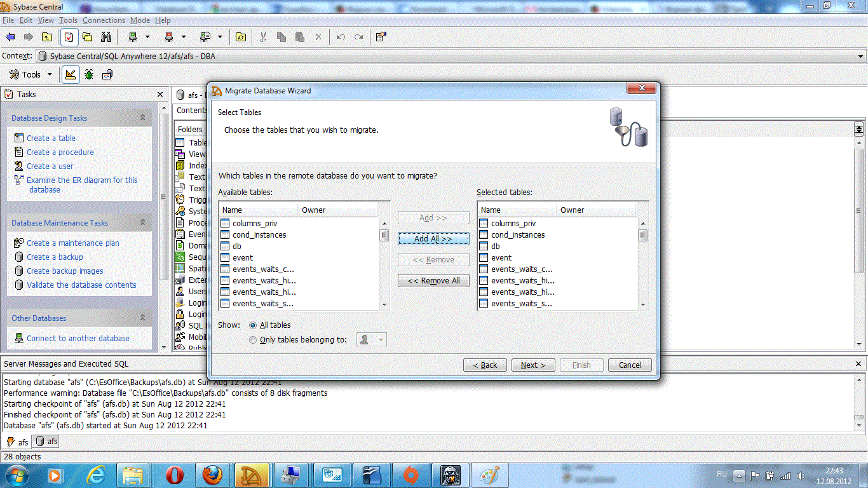Click < Back in the wizard
This screenshot has width=868, height=488.
(485, 365)
